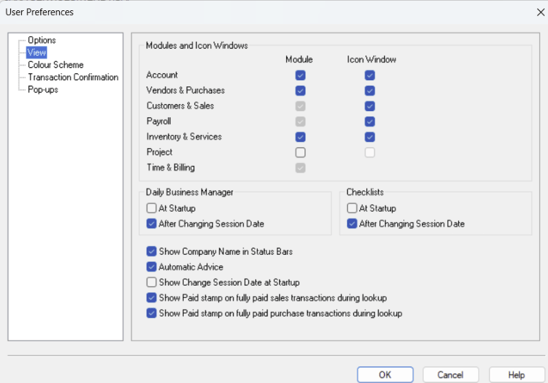This screenshot has height=383, width=548.
Task: Select the View tree item
Action: [x=36, y=53]
